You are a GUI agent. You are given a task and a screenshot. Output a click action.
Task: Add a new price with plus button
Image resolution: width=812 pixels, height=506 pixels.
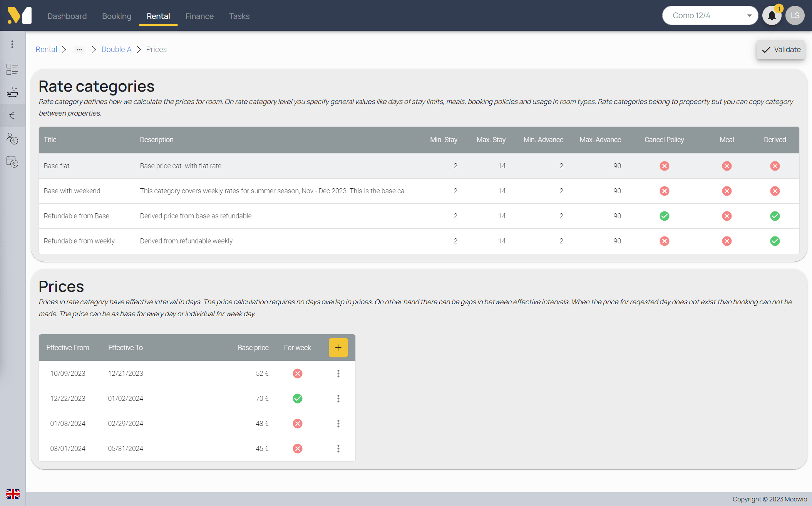click(x=338, y=348)
